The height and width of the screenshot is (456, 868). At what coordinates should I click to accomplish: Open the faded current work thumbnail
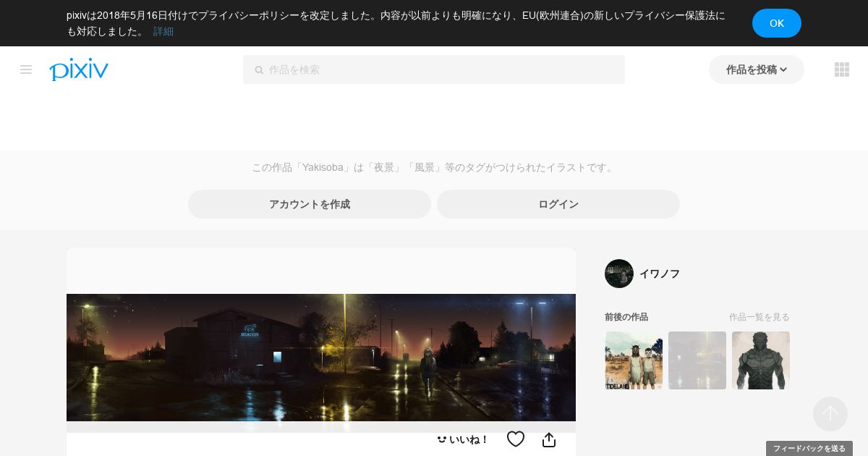(x=697, y=360)
